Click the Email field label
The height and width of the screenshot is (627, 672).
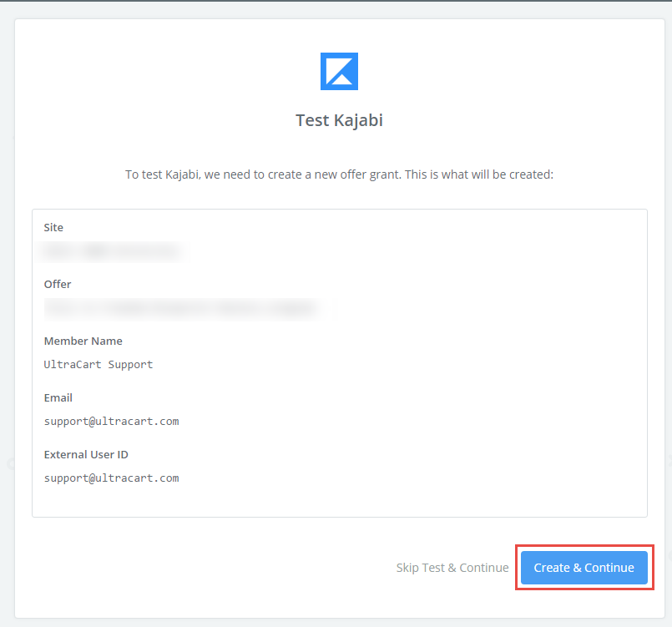point(58,397)
